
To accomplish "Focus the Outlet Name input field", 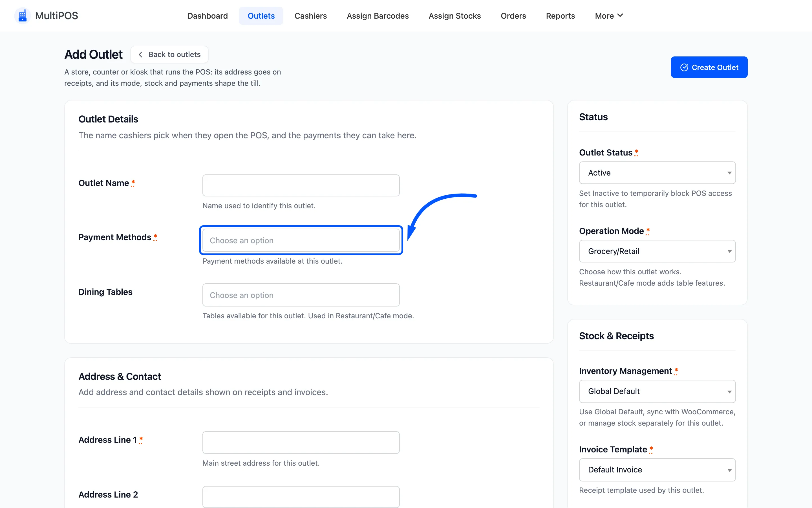I will [x=301, y=185].
